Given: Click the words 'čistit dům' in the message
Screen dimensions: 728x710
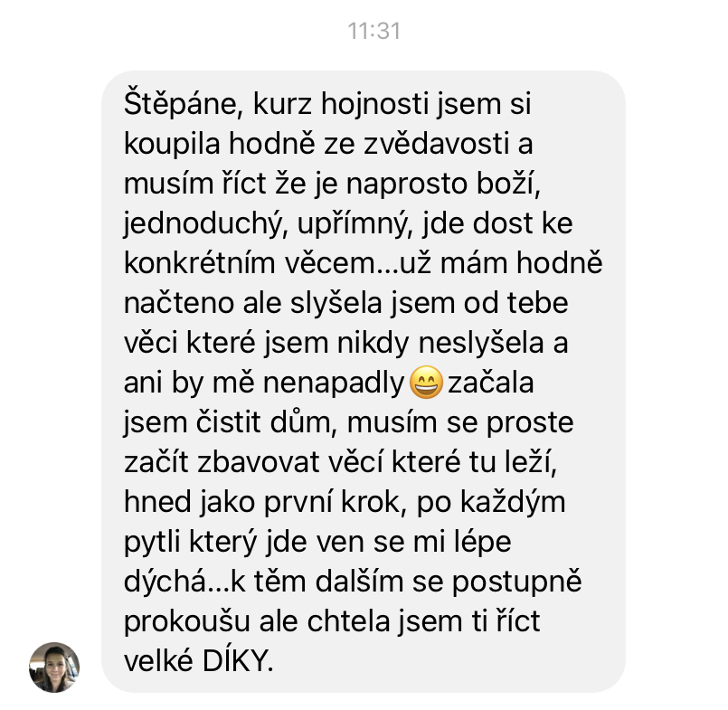Looking at the screenshot, I should pyautogui.click(x=263, y=423).
